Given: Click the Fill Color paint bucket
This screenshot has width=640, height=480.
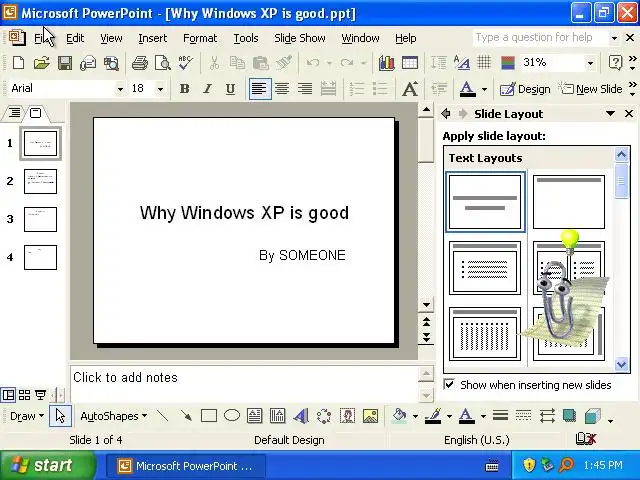Looking at the screenshot, I should click(399, 416).
